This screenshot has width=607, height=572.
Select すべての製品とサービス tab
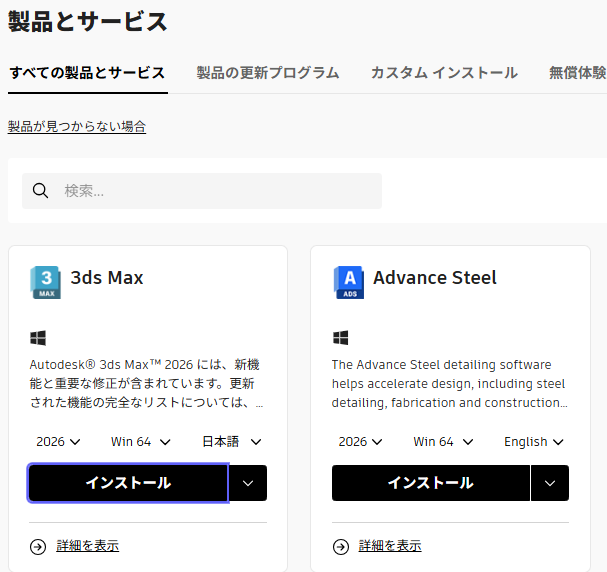tap(87, 73)
